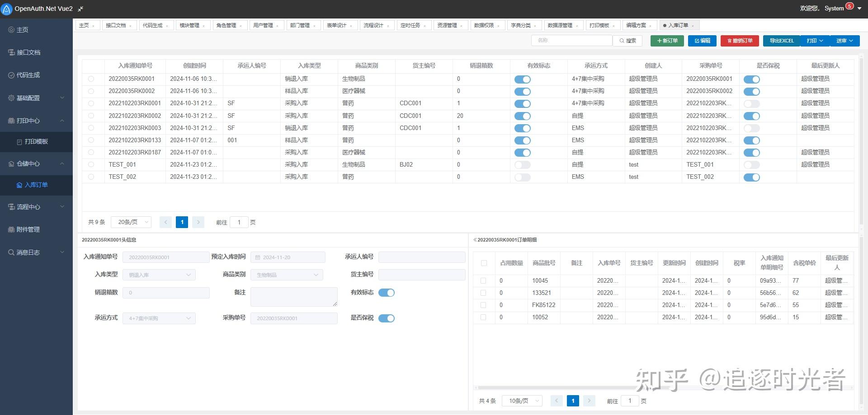The width and height of the screenshot is (868, 415).
Task: Click the 导出EXCEL button
Action: [x=781, y=41]
